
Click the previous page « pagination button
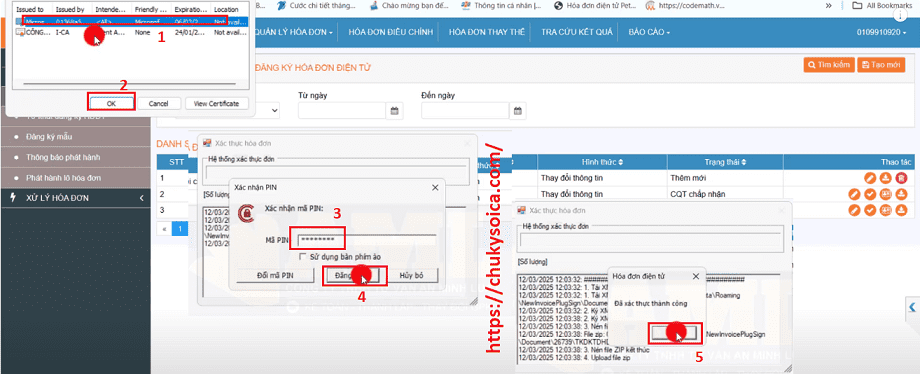point(165,228)
